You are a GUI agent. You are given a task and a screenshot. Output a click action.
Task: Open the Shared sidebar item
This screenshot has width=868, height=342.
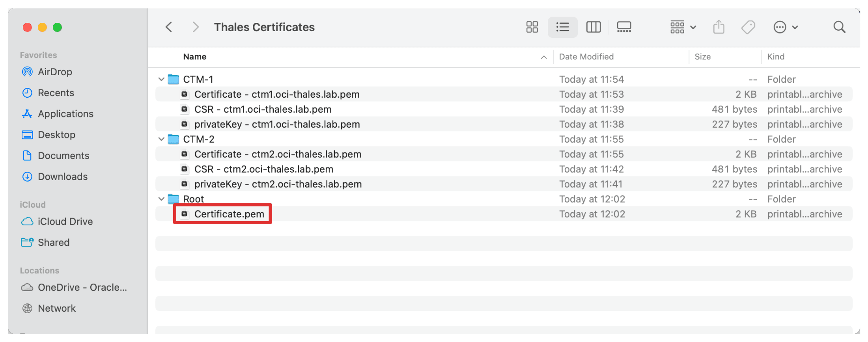[x=45, y=242]
